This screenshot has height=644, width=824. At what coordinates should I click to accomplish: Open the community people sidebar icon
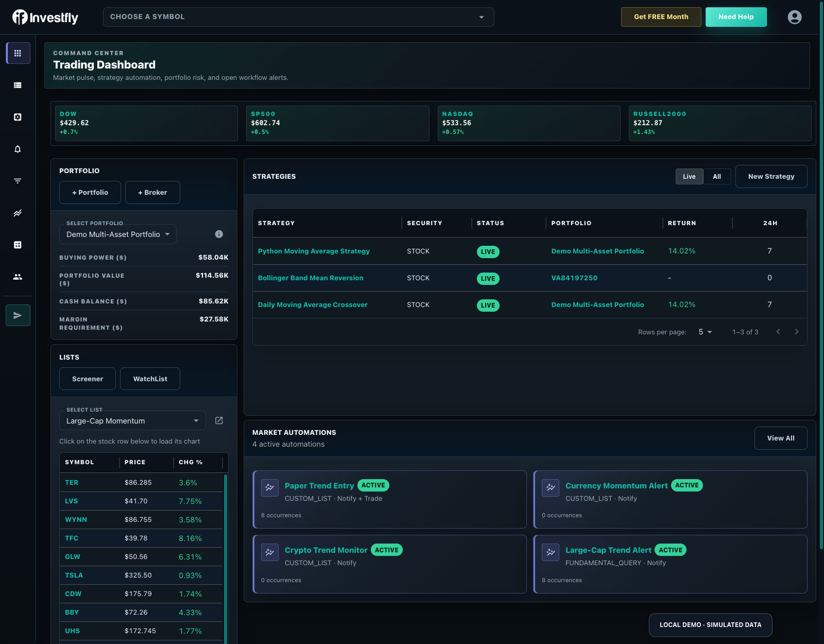pos(18,277)
